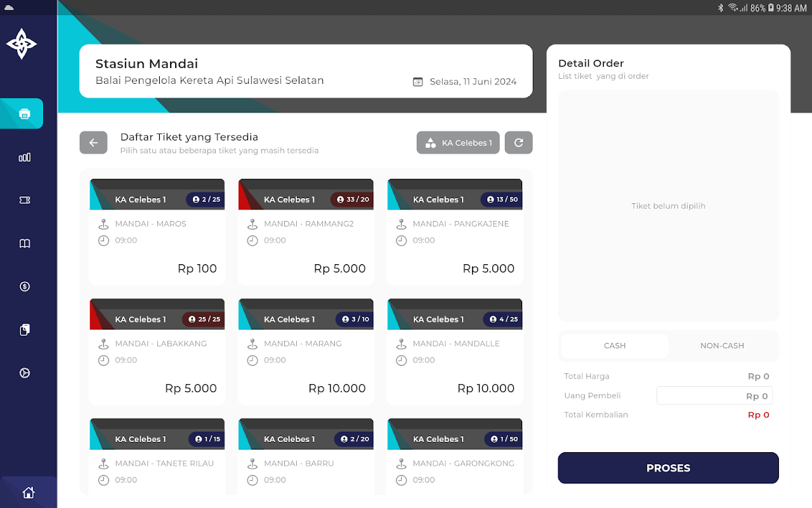Open the documents copy sidebar icon
Screen dimensions: 812x508
25,330
